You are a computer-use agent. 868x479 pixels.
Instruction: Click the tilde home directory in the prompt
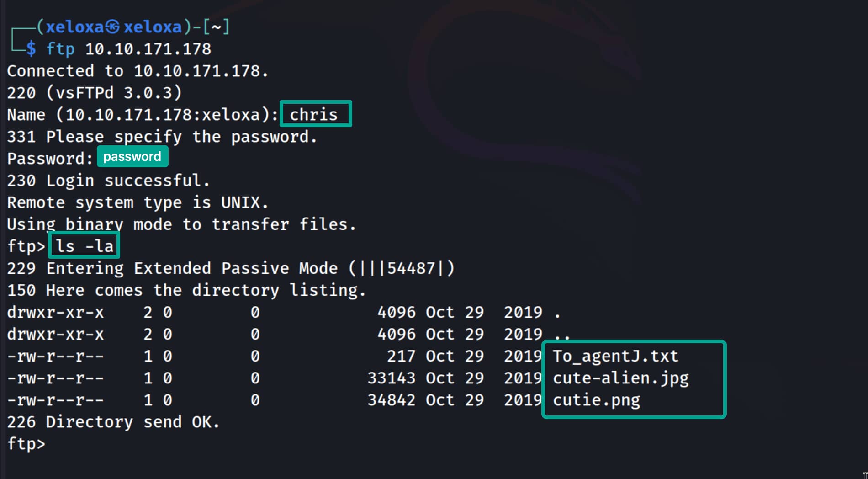pyautogui.click(x=216, y=27)
